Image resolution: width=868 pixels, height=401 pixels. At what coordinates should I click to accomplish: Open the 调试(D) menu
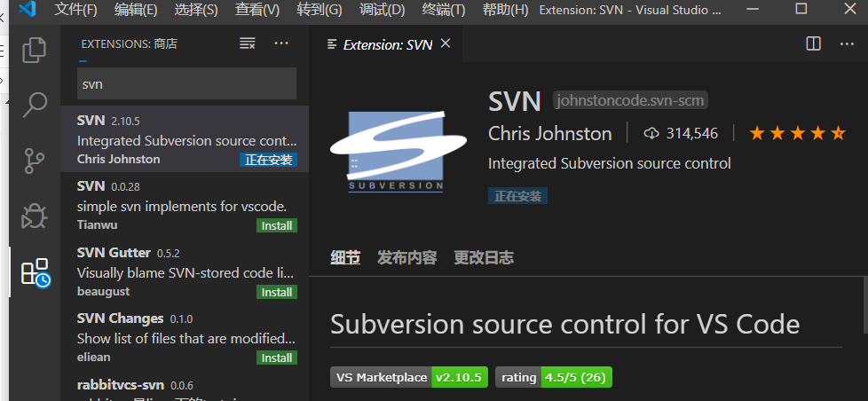tap(382, 10)
